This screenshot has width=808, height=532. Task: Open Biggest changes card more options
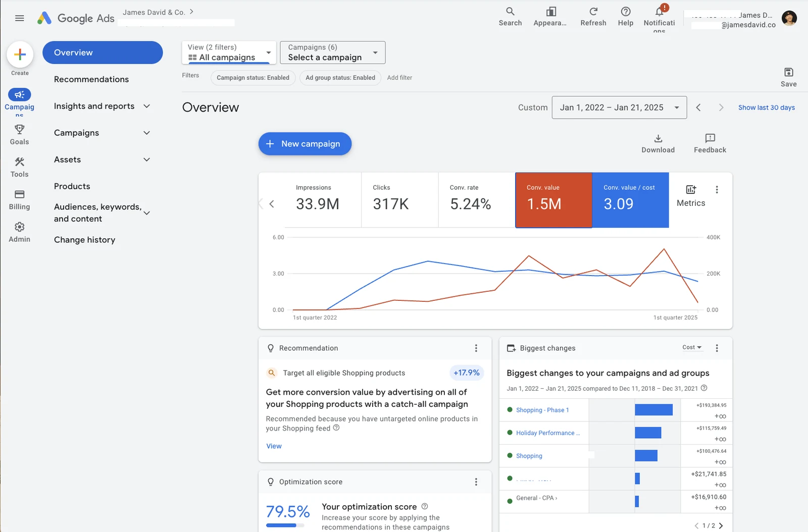point(717,348)
